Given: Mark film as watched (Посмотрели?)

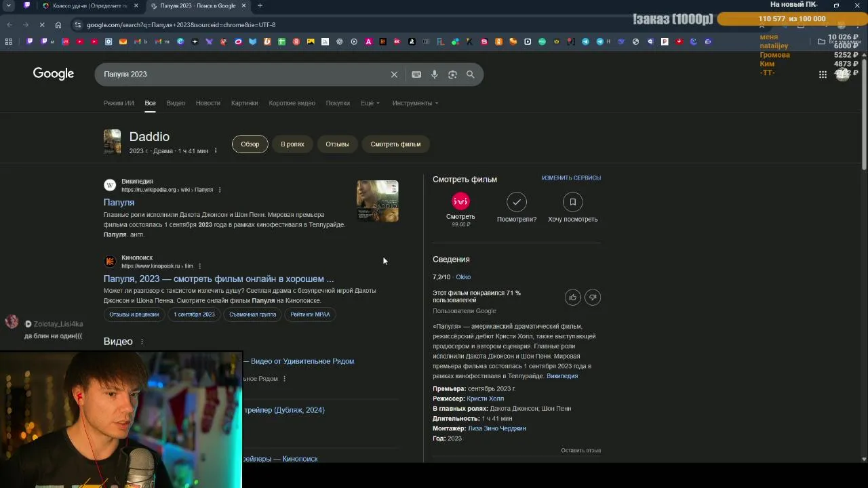Looking at the screenshot, I should (517, 202).
